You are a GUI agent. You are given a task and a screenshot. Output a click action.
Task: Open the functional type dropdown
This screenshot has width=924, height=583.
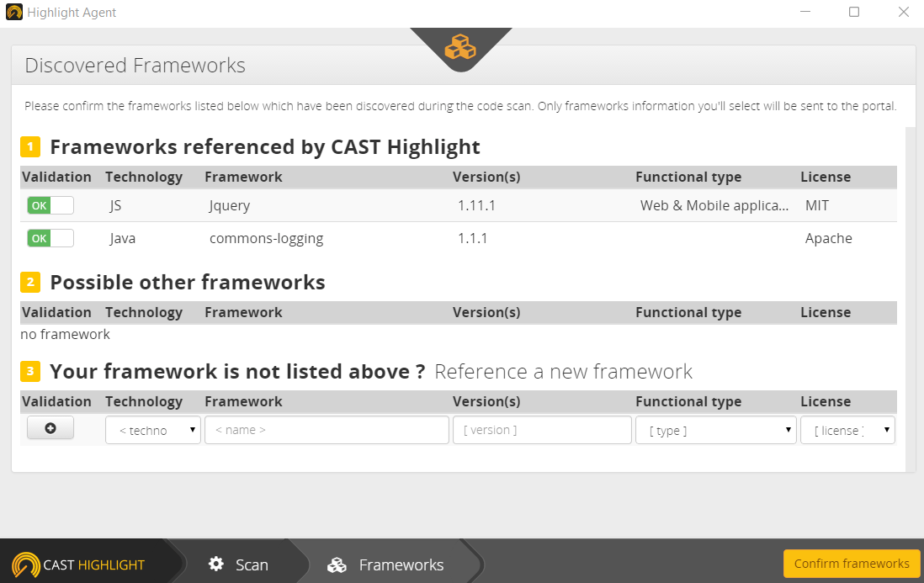click(x=716, y=431)
